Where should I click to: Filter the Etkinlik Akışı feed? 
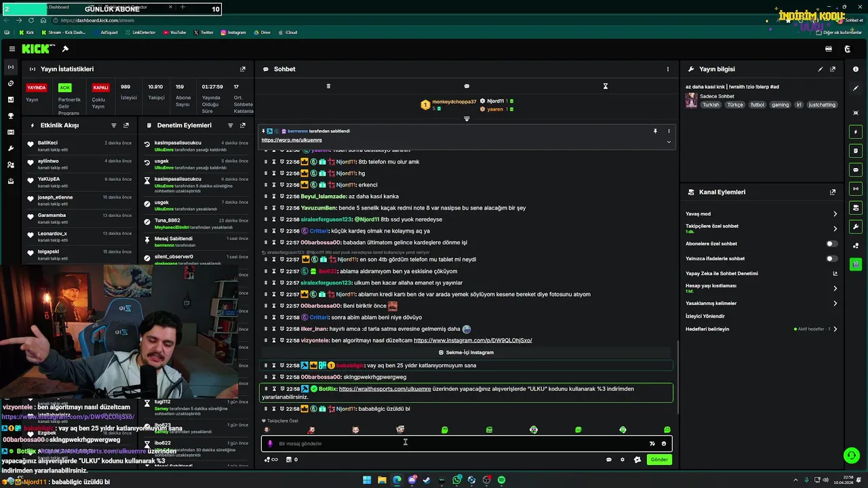pyautogui.click(x=113, y=125)
